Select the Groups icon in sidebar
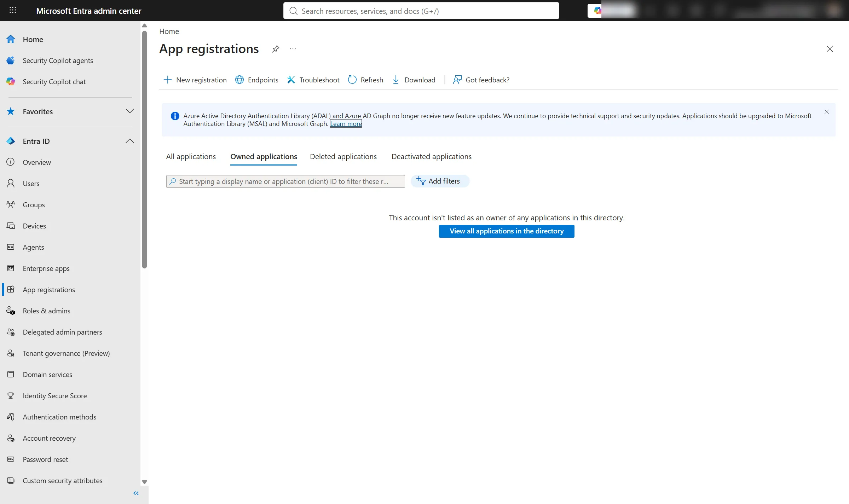 tap(11, 204)
